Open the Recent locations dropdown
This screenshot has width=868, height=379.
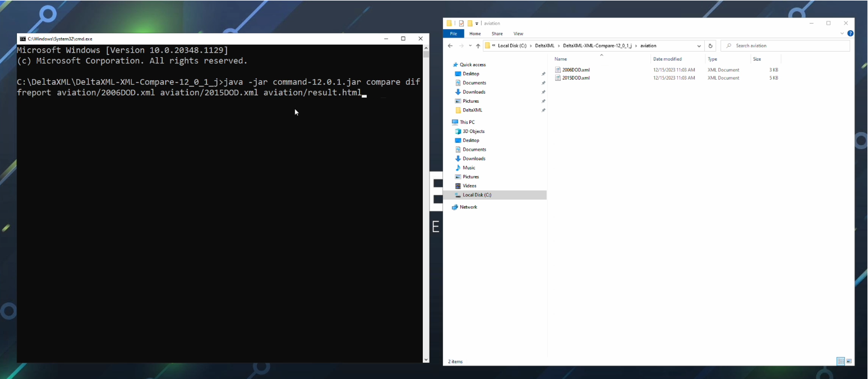point(470,46)
